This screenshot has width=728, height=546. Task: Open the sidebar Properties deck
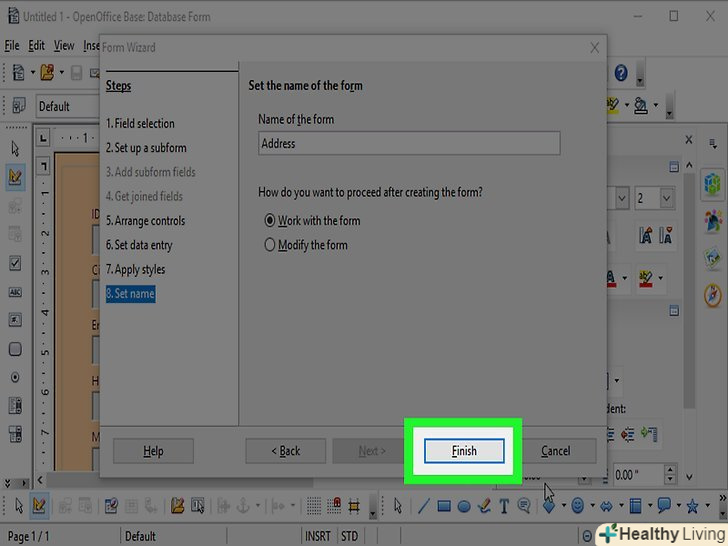713,184
